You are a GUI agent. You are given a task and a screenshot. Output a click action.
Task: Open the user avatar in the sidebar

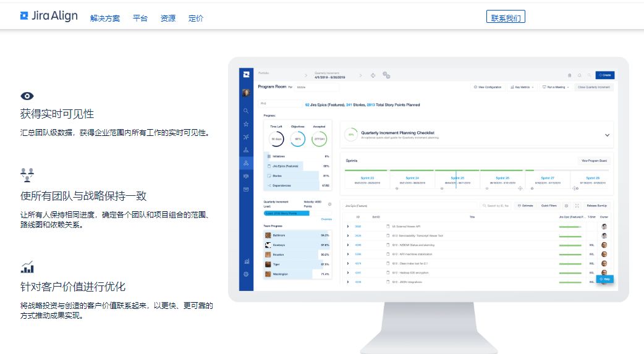(246, 93)
